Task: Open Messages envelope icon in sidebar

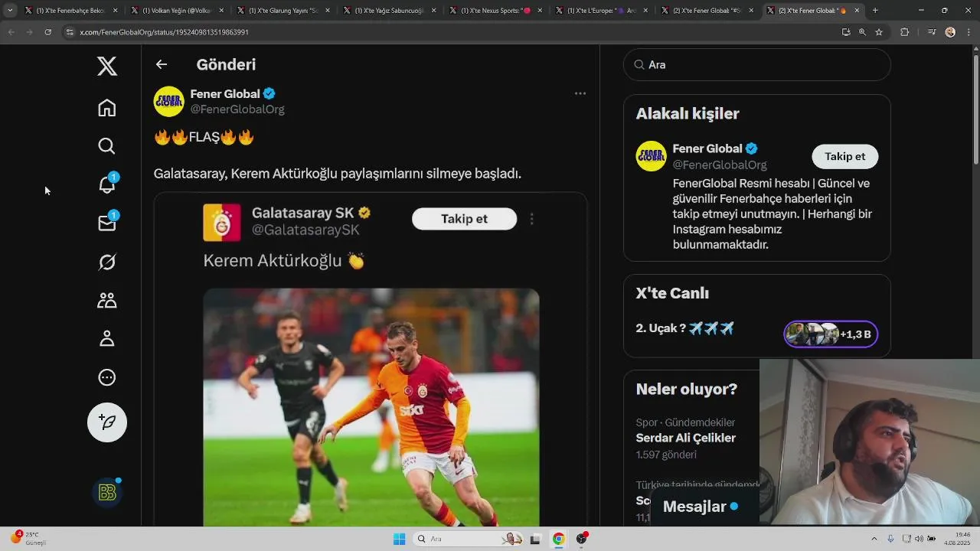Action: [107, 223]
